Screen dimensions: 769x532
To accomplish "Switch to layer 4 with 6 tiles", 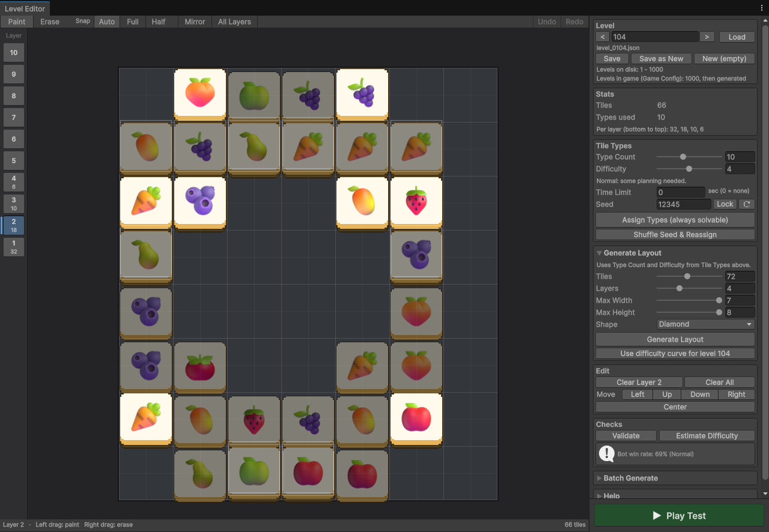I will click(x=14, y=183).
